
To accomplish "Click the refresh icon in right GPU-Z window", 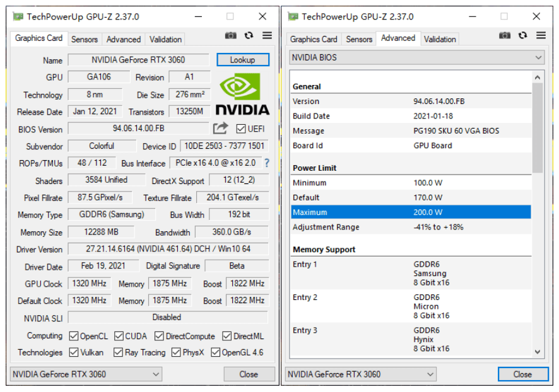I will tap(522, 35).
